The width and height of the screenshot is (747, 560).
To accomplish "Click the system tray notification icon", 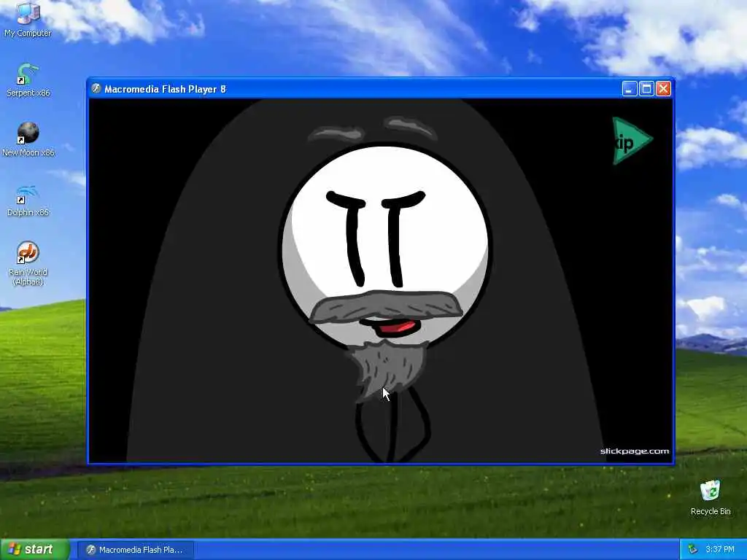I will [x=693, y=550].
